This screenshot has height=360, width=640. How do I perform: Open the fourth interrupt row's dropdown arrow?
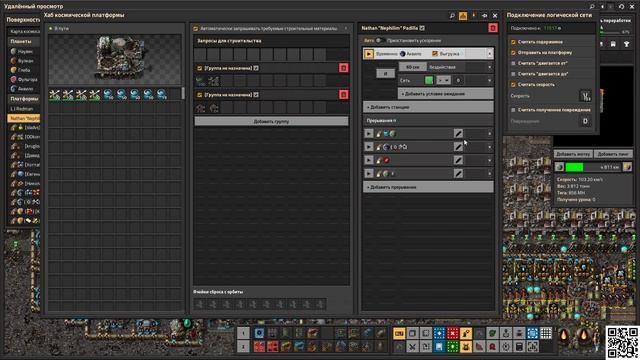(x=489, y=174)
